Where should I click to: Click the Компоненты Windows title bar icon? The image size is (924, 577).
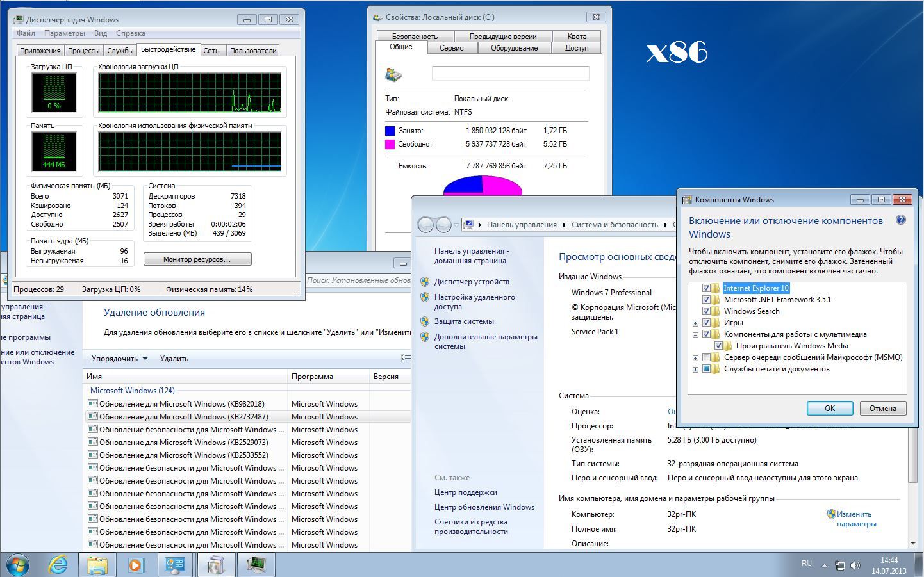tap(687, 200)
